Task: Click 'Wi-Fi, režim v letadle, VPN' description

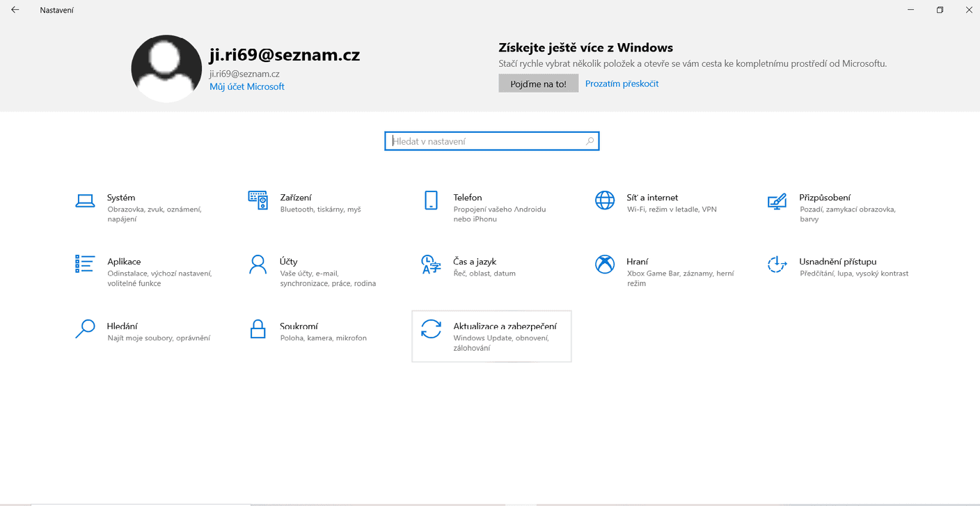Action: coord(672,209)
